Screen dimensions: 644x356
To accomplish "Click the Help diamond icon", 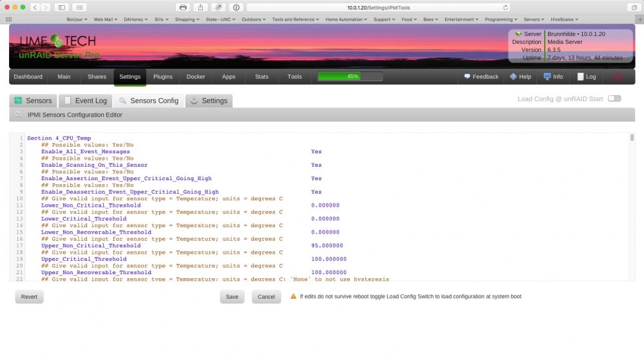I will (513, 77).
